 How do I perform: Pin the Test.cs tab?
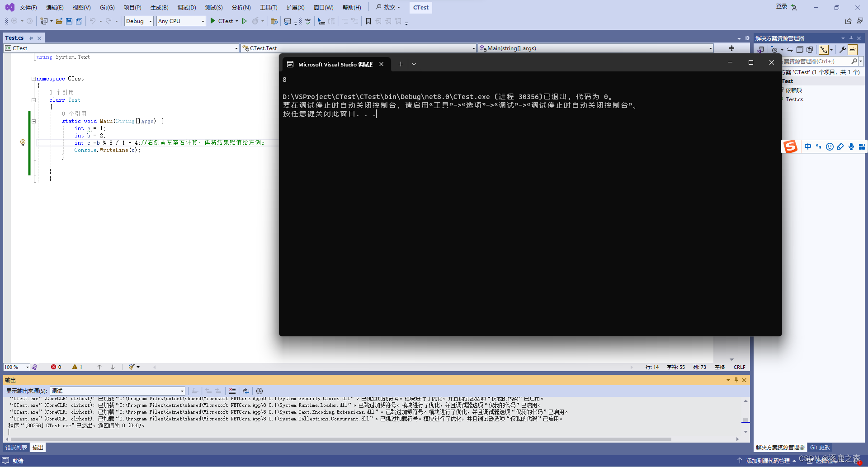pos(31,38)
